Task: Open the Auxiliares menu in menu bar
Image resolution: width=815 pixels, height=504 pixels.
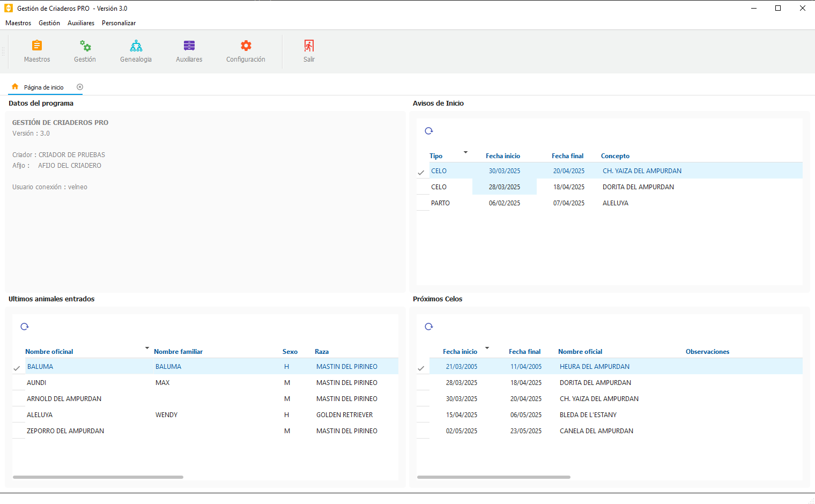Action: tap(81, 23)
